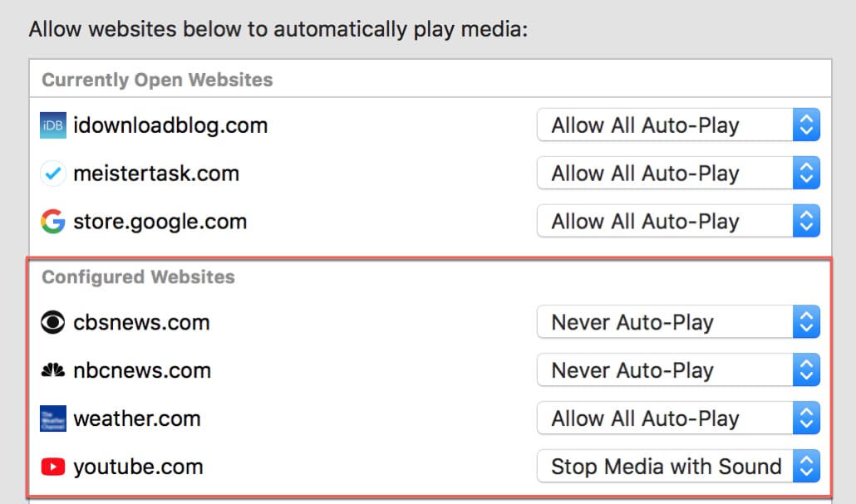Open auto-play dropdown for idownloadblog.com
The width and height of the screenshot is (856, 504).
678,126
